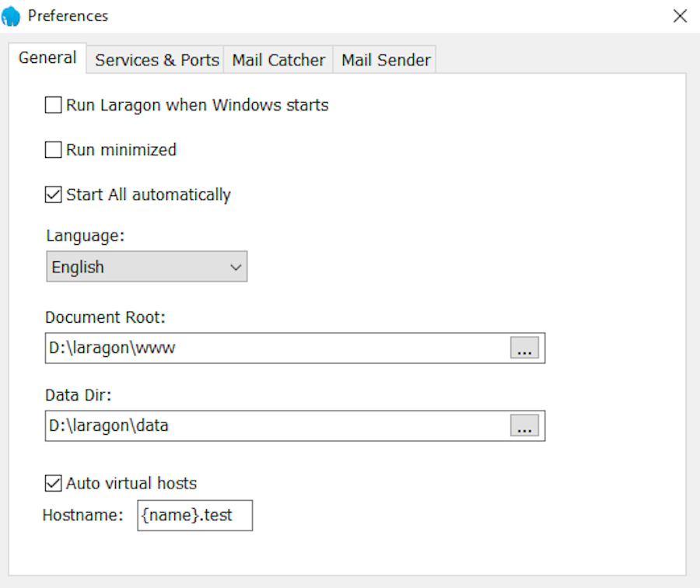Enable Run Laragon when Windows starts
Screen dimensions: 700x588
(54, 105)
